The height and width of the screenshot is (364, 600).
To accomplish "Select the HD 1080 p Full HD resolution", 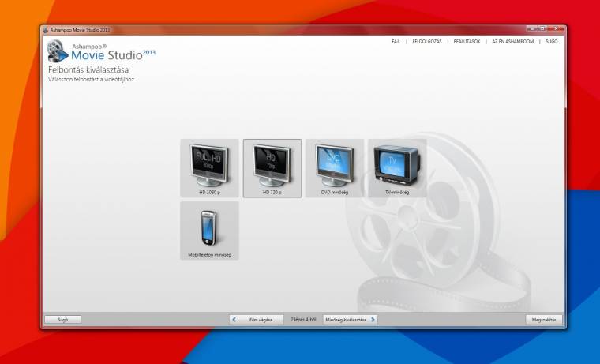I will click(210, 168).
